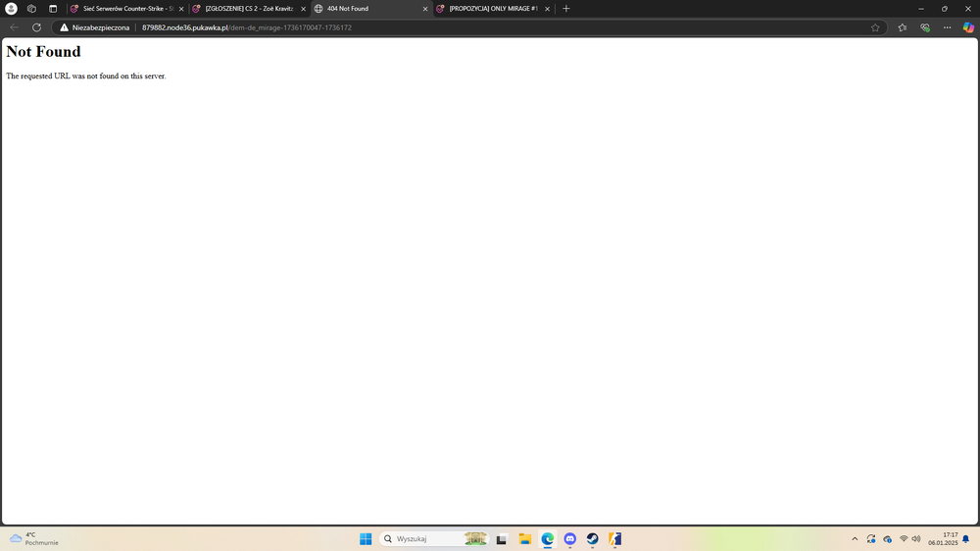Select the 404 Not Found tab

click(x=370, y=9)
